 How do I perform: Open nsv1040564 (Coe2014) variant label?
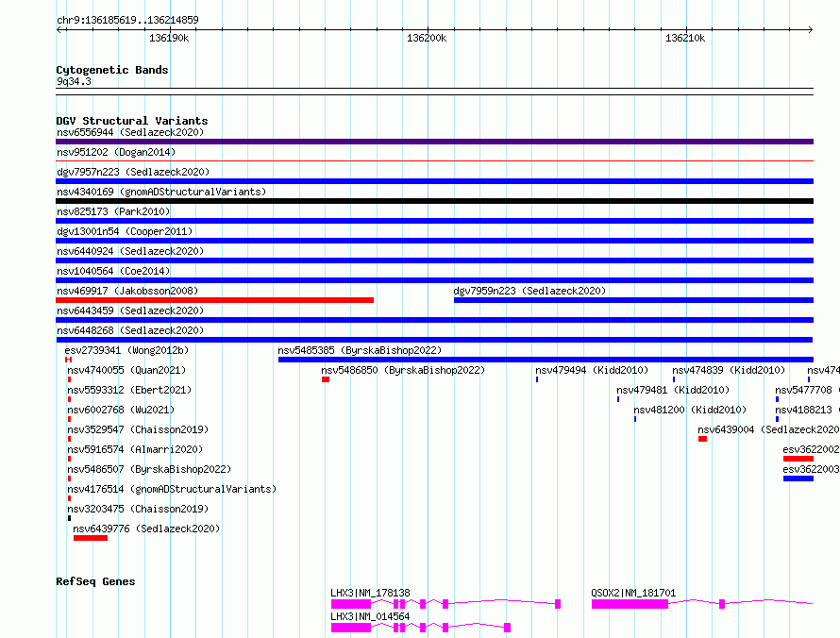click(113, 271)
